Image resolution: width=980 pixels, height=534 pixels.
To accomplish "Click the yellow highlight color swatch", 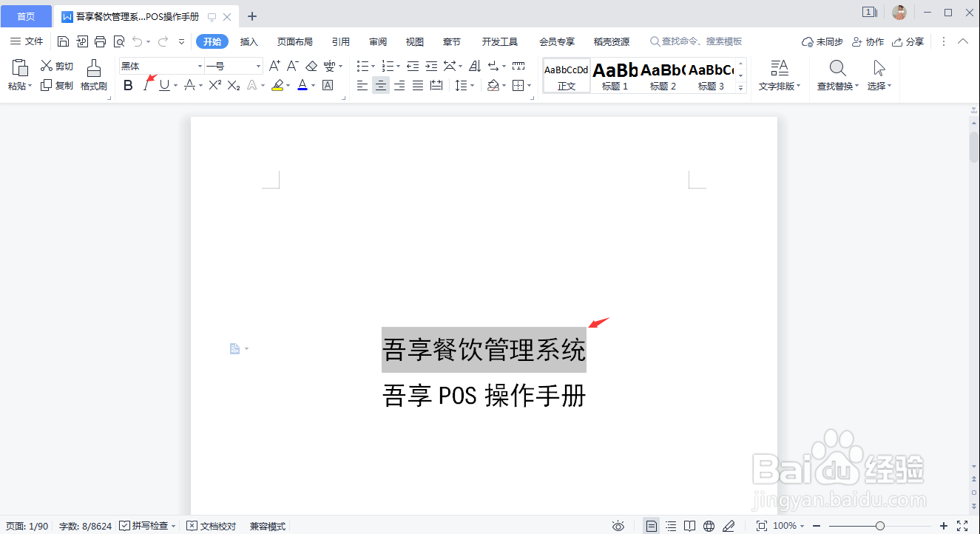I will tap(277, 86).
